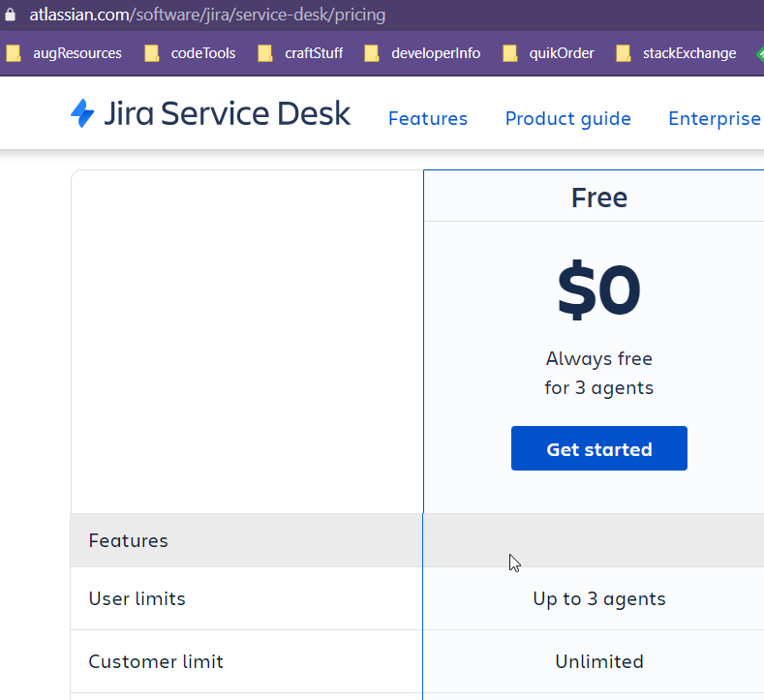
Task: Click the Get started button
Action: pyautogui.click(x=599, y=448)
